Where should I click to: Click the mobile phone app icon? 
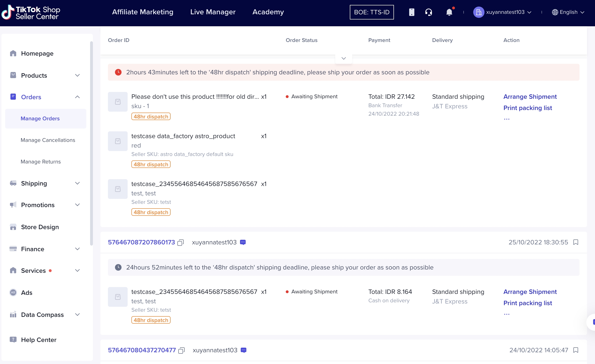412,12
